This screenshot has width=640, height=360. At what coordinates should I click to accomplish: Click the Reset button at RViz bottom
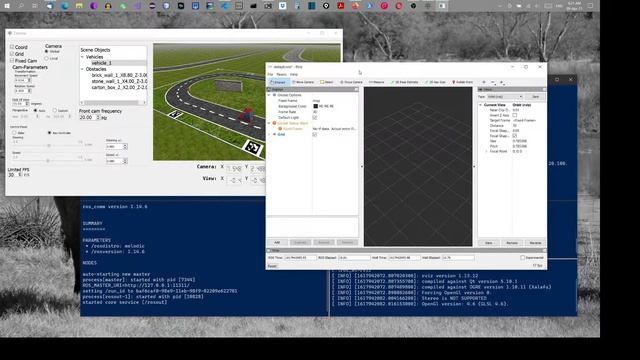(272, 266)
